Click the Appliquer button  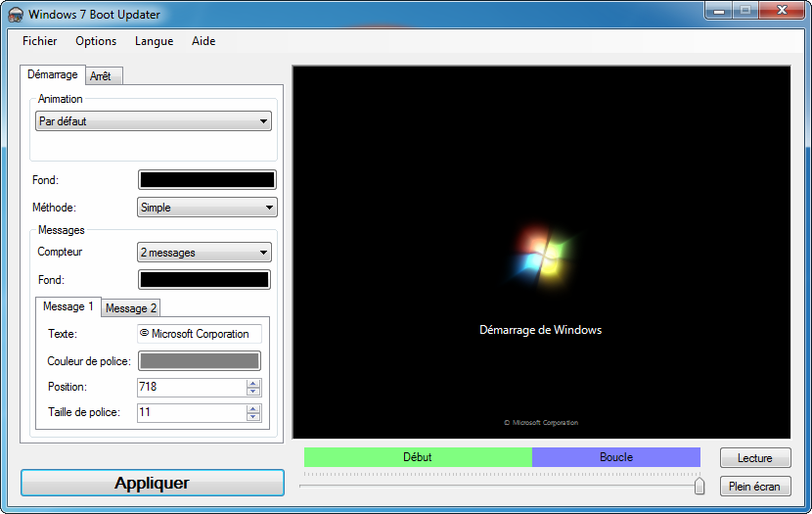click(153, 483)
